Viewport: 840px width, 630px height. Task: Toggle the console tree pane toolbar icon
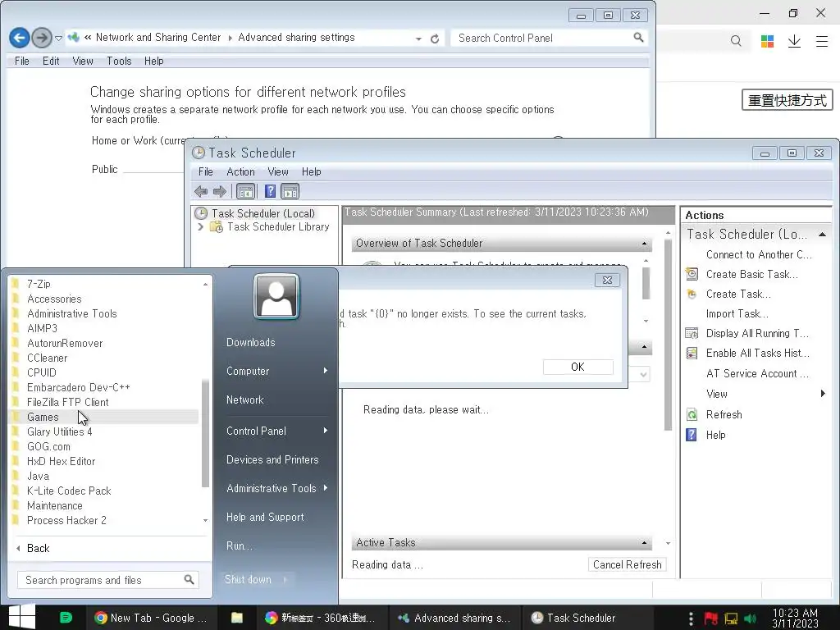pos(245,191)
